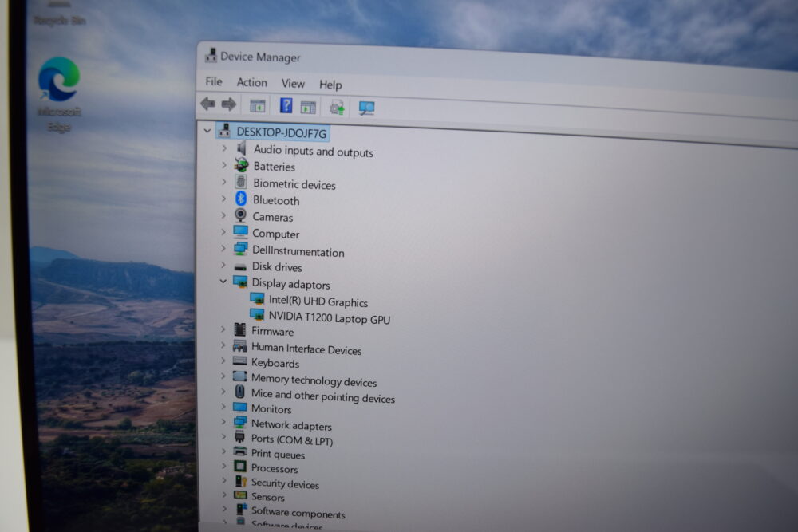Click the Cameras webcam icon
The image size is (798, 532).
point(241,215)
